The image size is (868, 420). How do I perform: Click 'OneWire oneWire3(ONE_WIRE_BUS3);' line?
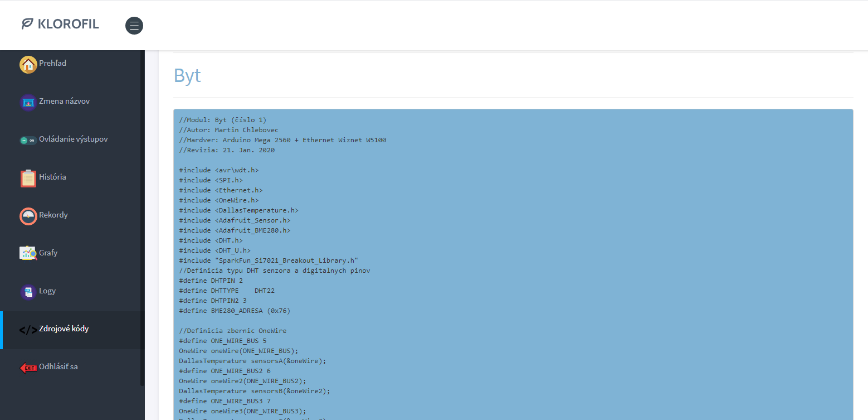[242, 411]
